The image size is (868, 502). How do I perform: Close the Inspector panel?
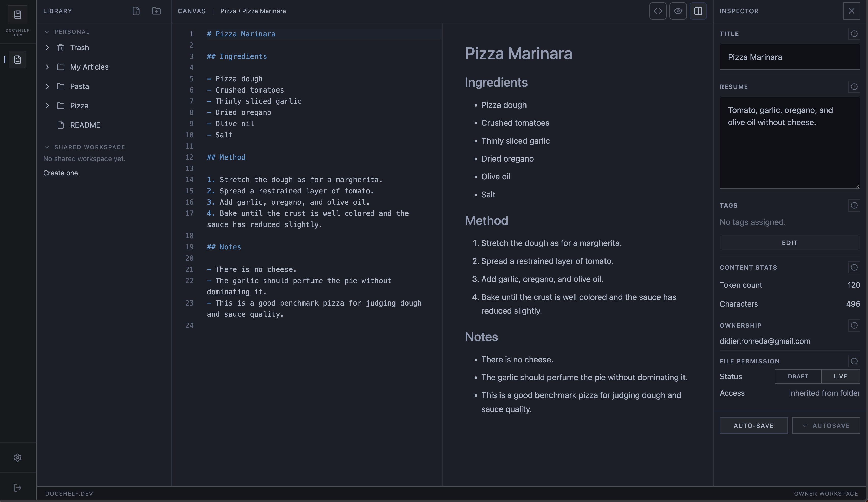[x=851, y=11]
